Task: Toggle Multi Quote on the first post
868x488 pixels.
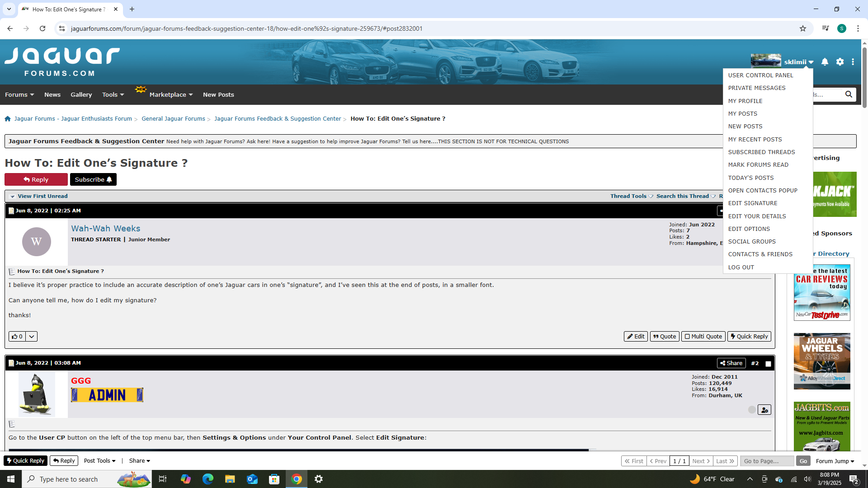Action: [x=703, y=337]
